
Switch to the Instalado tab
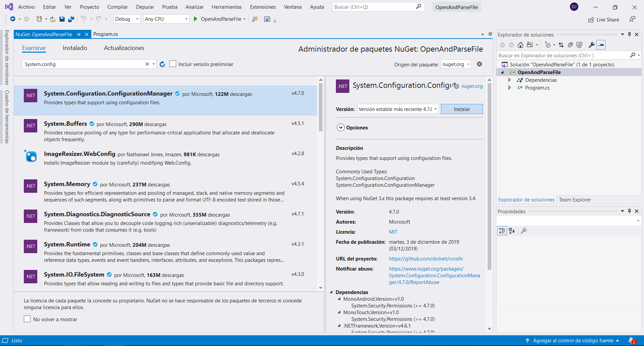[x=75, y=48]
